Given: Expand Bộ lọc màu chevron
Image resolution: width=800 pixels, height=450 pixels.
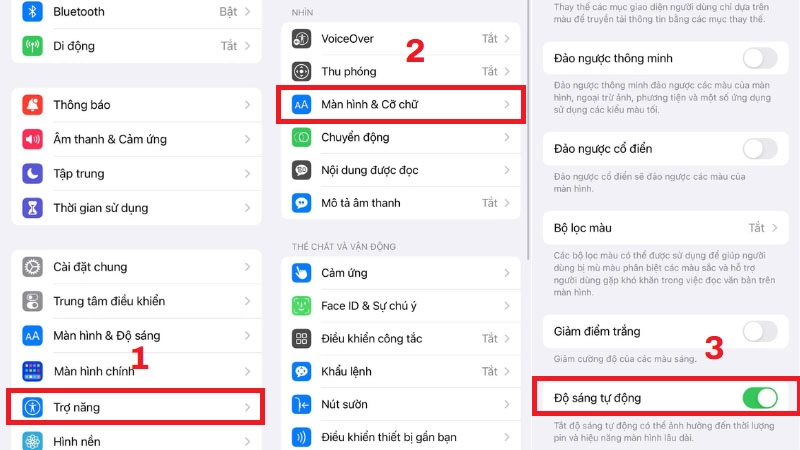Looking at the screenshot, I should (775, 228).
